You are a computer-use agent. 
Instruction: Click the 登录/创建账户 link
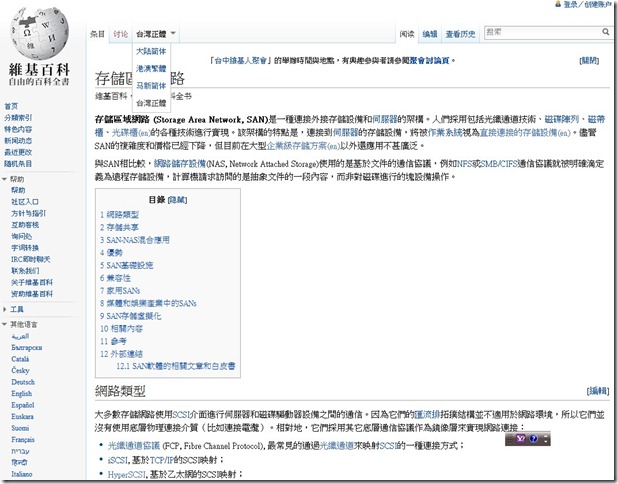tap(587, 4)
